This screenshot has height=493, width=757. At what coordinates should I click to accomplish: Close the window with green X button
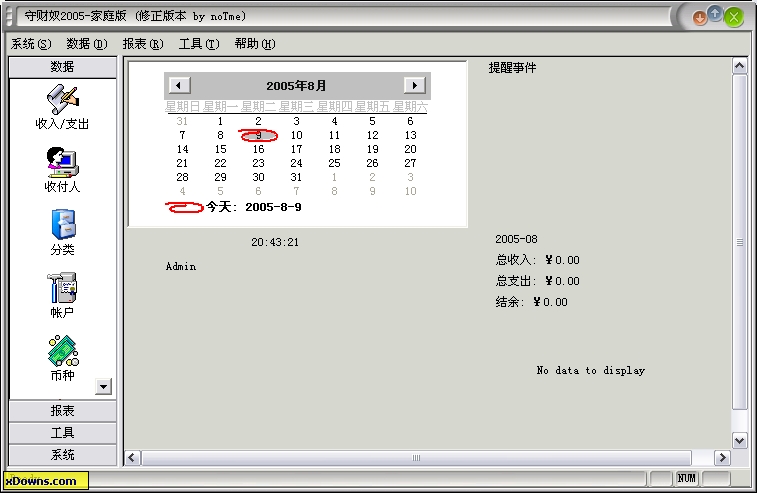(x=734, y=17)
